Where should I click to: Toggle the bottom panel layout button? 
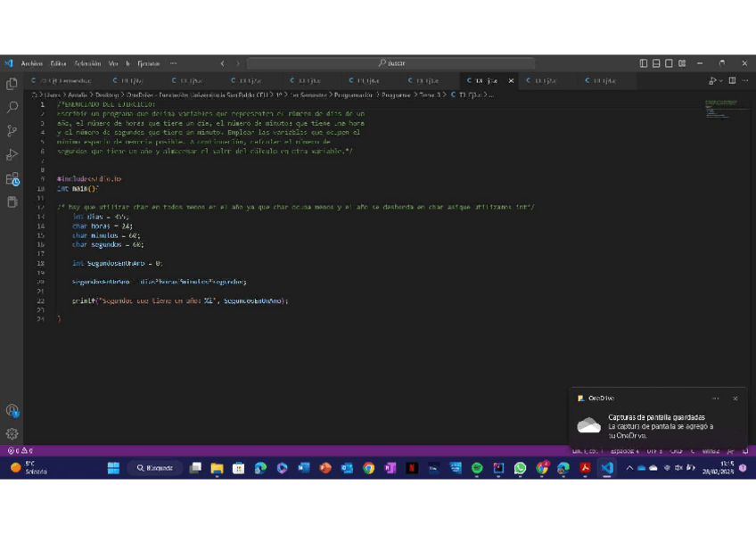[656, 63]
